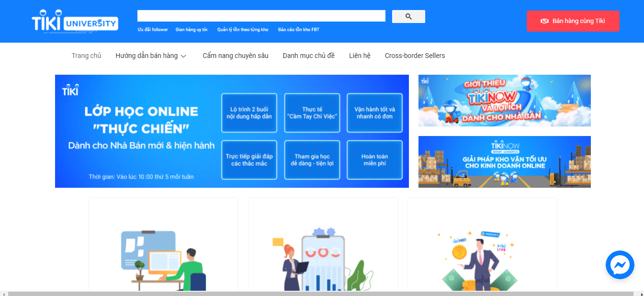Open Cross-border Sellers menu item

point(415,56)
